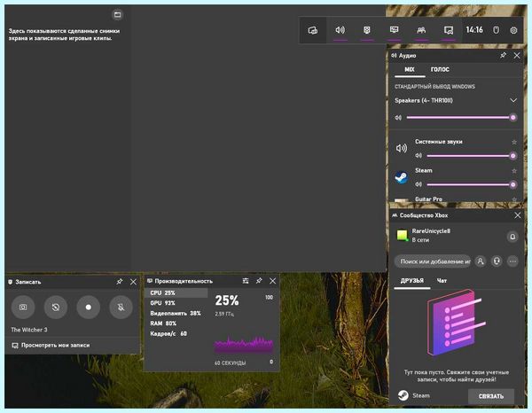532x413 pixels.
Task: Adjust the Системные звуки volume slider
Action: click(x=472, y=156)
